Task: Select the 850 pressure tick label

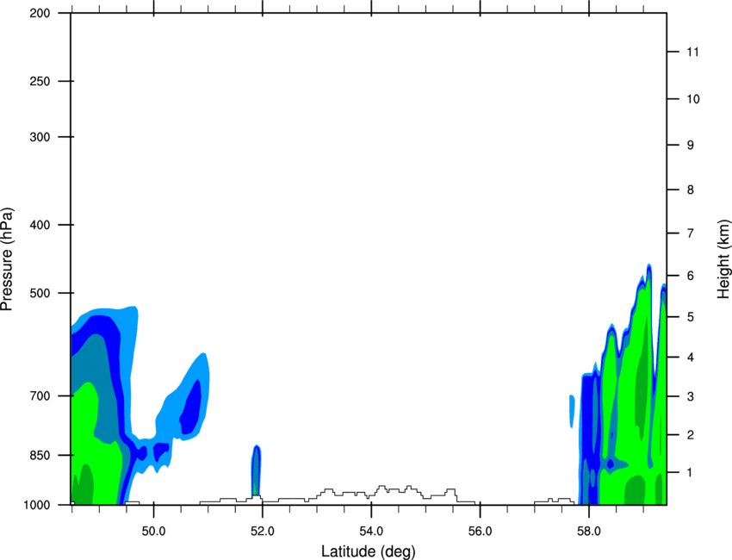Action: pyautogui.click(x=40, y=455)
